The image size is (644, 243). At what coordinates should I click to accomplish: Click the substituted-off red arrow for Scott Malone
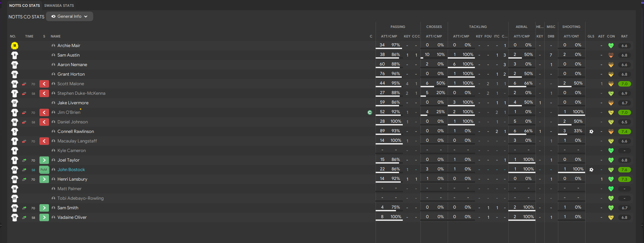[44, 83]
